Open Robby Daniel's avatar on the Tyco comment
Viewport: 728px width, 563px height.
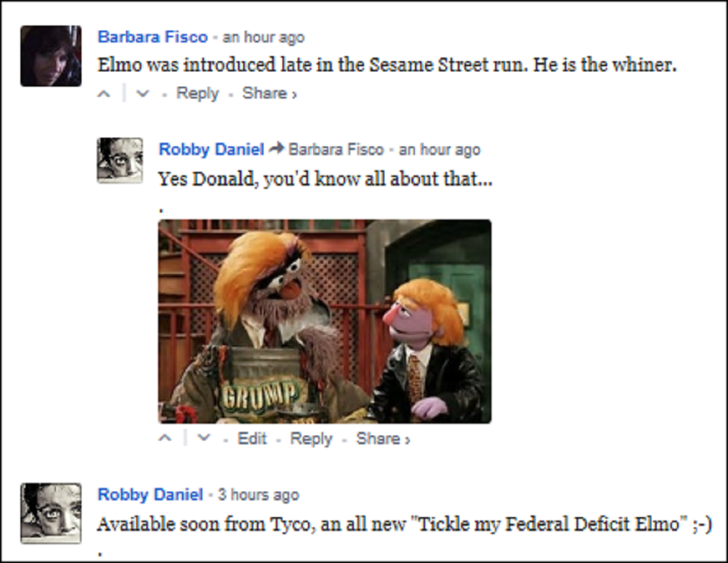click(x=51, y=513)
